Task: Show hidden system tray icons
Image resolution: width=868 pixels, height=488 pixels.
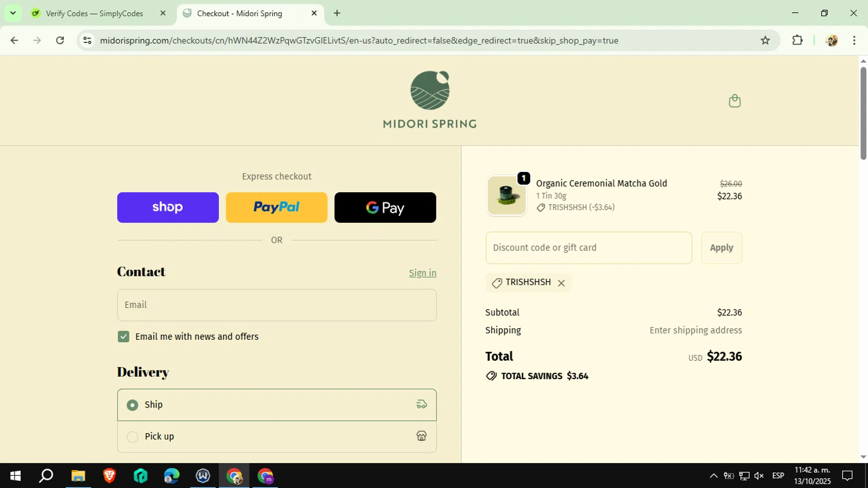Action: [713, 476]
